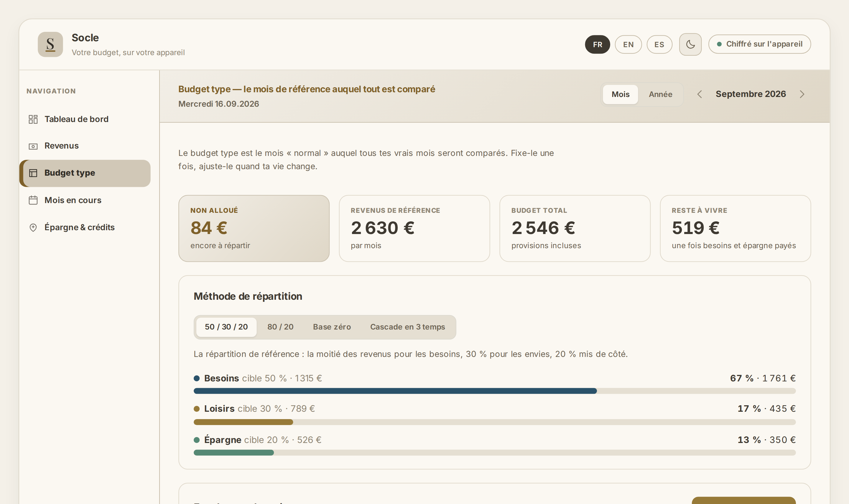
Task: Select the Année view toggle
Action: 660,94
